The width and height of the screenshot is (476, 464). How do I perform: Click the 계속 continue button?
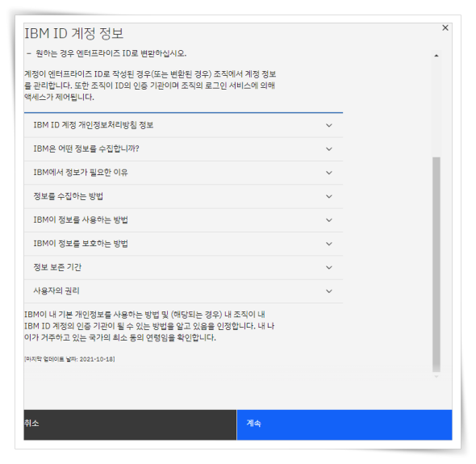pyautogui.click(x=344, y=424)
